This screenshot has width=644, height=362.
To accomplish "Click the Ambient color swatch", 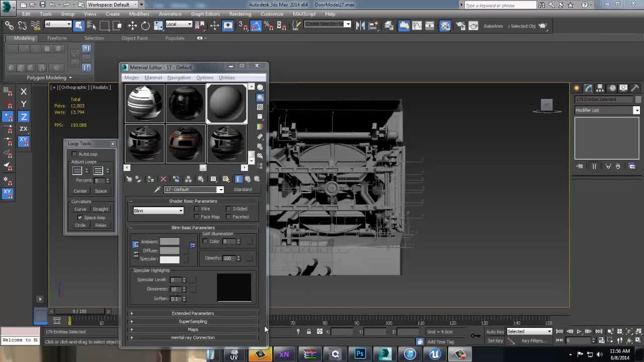I will click(170, 242).
